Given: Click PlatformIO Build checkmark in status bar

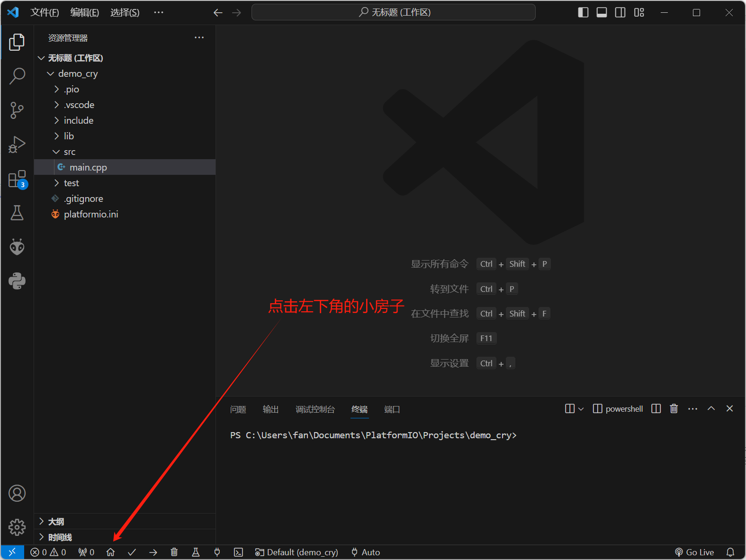Looking at the screenshot, I should point(132,552).
